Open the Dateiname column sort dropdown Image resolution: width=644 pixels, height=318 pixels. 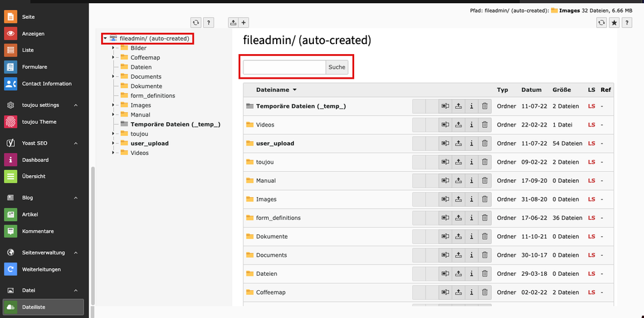click(294, 90)
